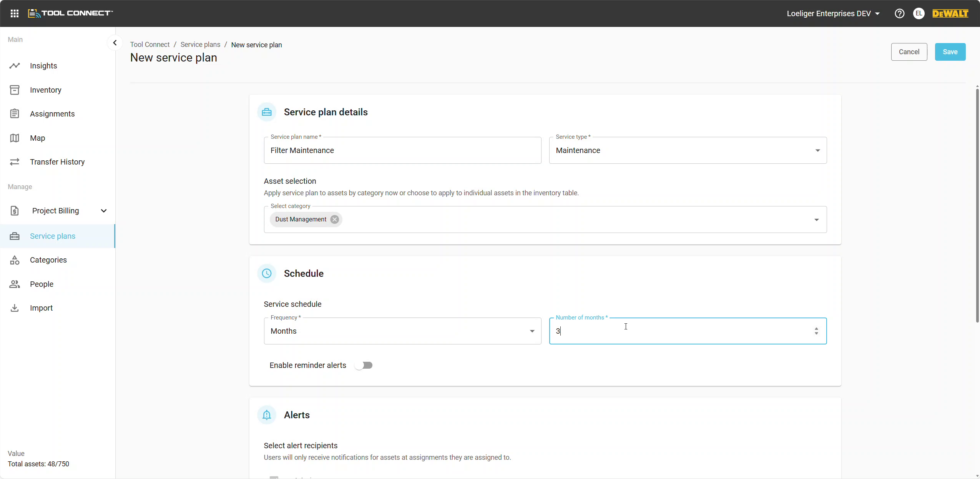Focus the Number of months input field

coord(688,331)
